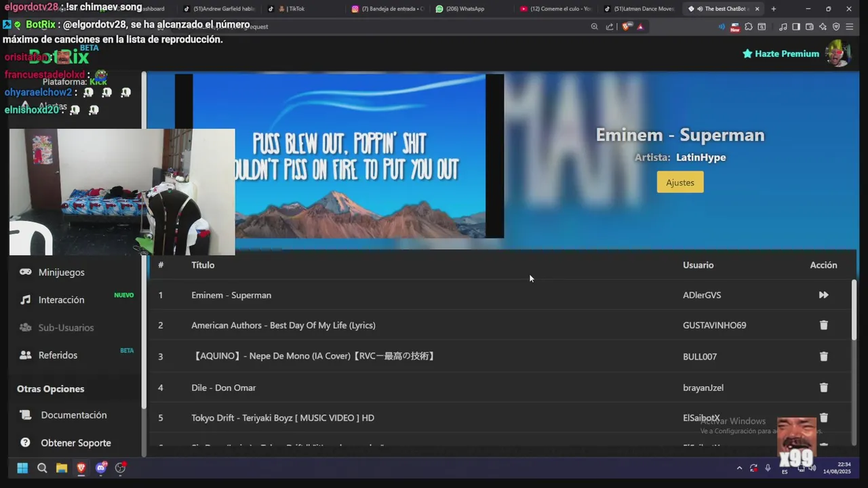Click the Usuario column header
Viewport: 868px width, 488px height.
pos(698,265)
